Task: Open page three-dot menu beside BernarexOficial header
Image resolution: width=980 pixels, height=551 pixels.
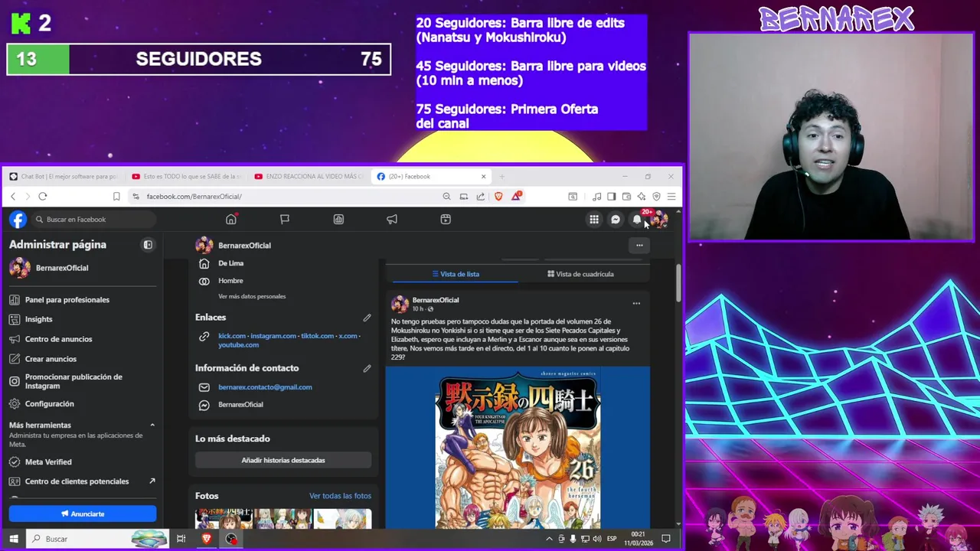Action: pos(639,246)
